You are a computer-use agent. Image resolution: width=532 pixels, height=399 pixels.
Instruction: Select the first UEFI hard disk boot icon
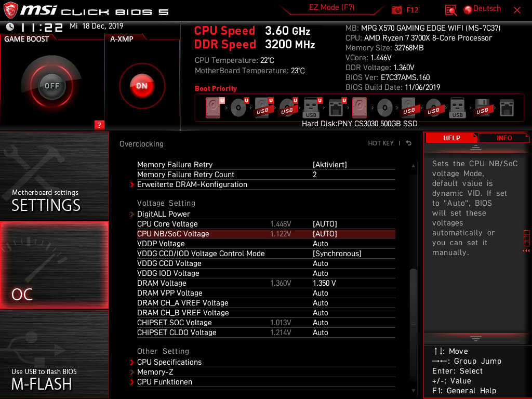[214, 108]
